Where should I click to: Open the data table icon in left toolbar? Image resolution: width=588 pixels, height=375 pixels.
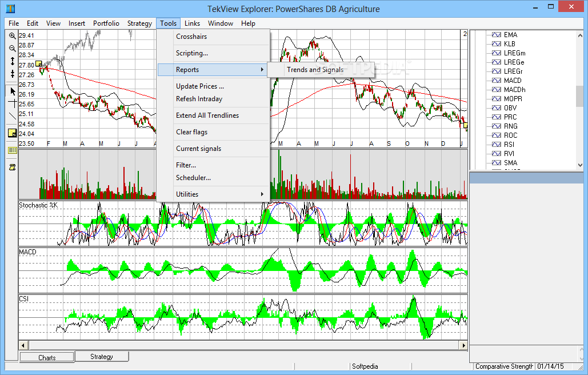[x=13, y=150]
